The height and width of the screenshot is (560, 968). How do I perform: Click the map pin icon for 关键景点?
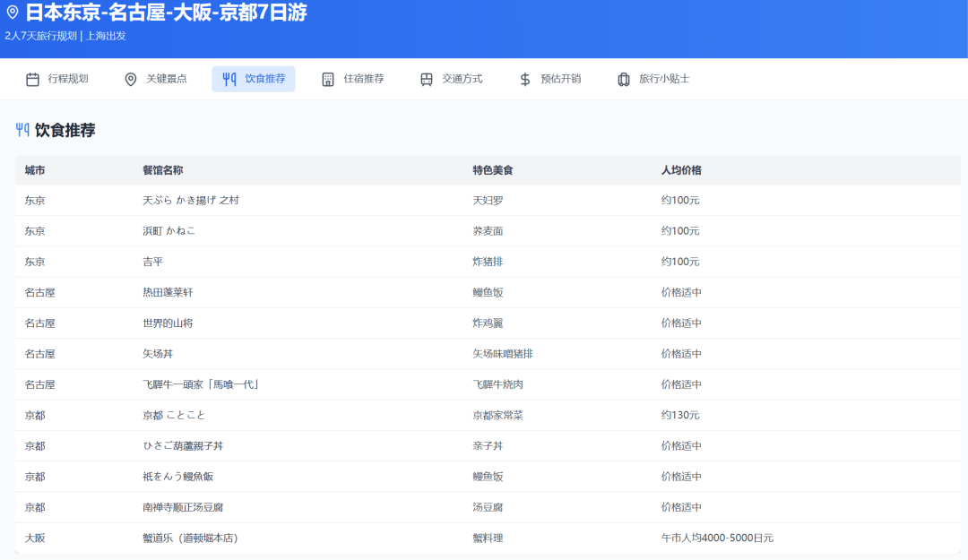click(131, 79)
